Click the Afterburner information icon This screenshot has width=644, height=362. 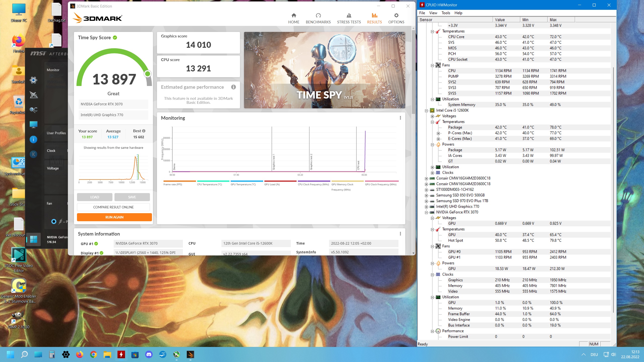click(33, 139)
